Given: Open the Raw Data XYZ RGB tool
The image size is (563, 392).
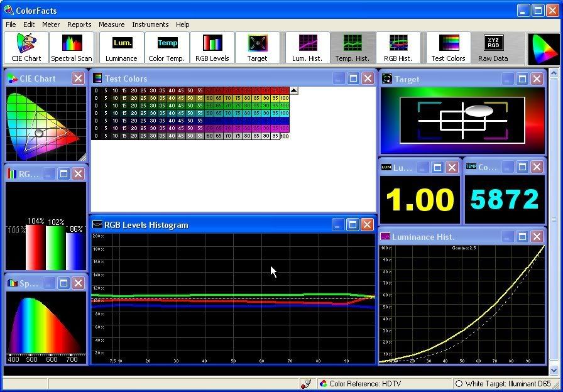Looking at the screenshot, I should [493, 48].
